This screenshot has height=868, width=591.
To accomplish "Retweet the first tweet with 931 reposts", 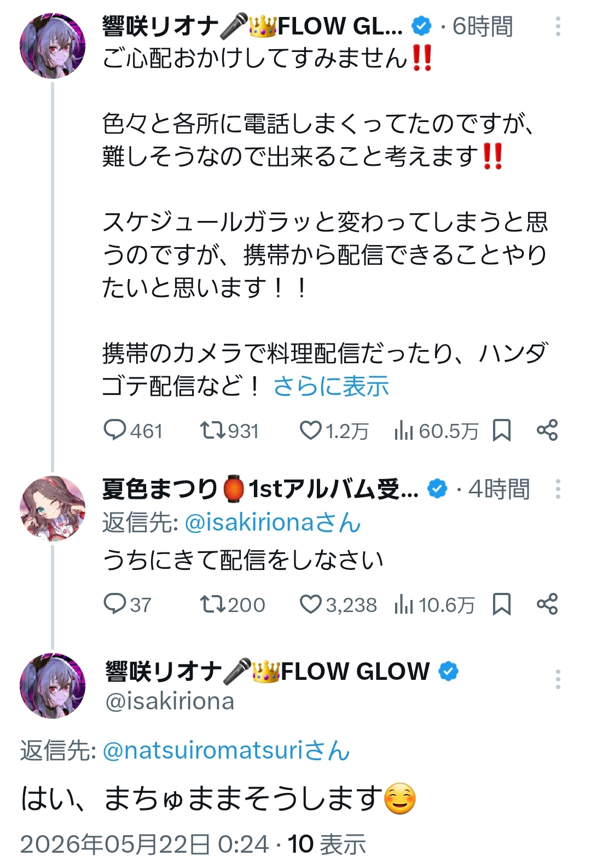I will [229, 431].
